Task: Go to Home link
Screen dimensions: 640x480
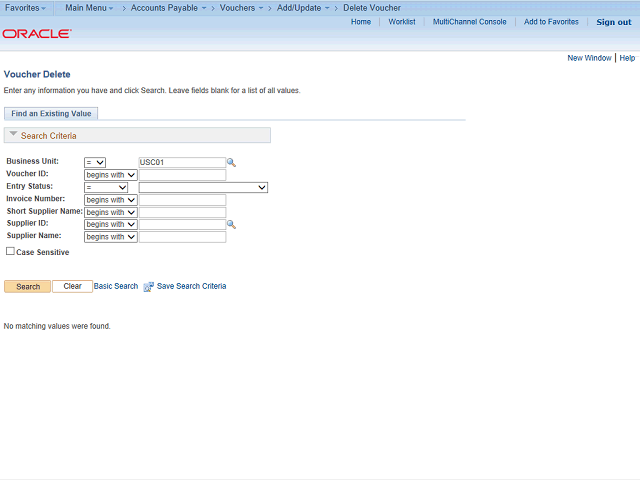Action: point(361,22)
